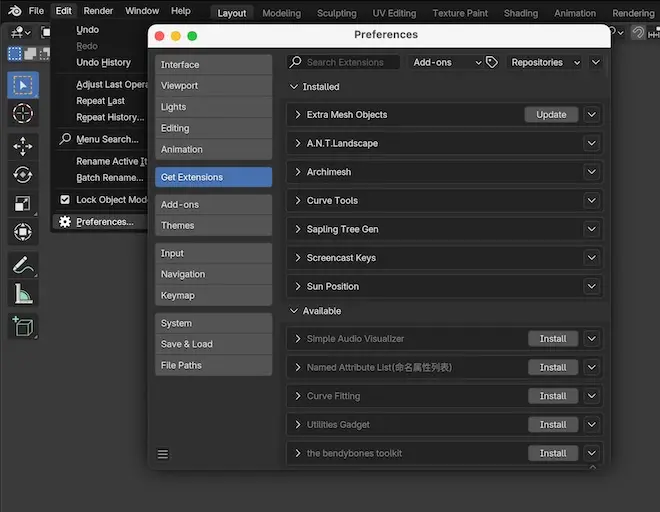
Task: Switch to the Sculpting workspace tab
Action: (336, 13)
